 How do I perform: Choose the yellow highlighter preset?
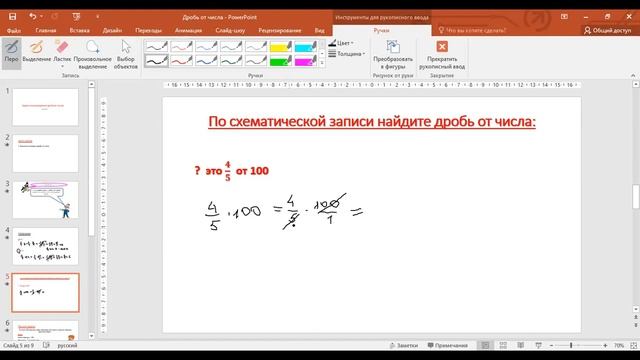click(281, 47)
